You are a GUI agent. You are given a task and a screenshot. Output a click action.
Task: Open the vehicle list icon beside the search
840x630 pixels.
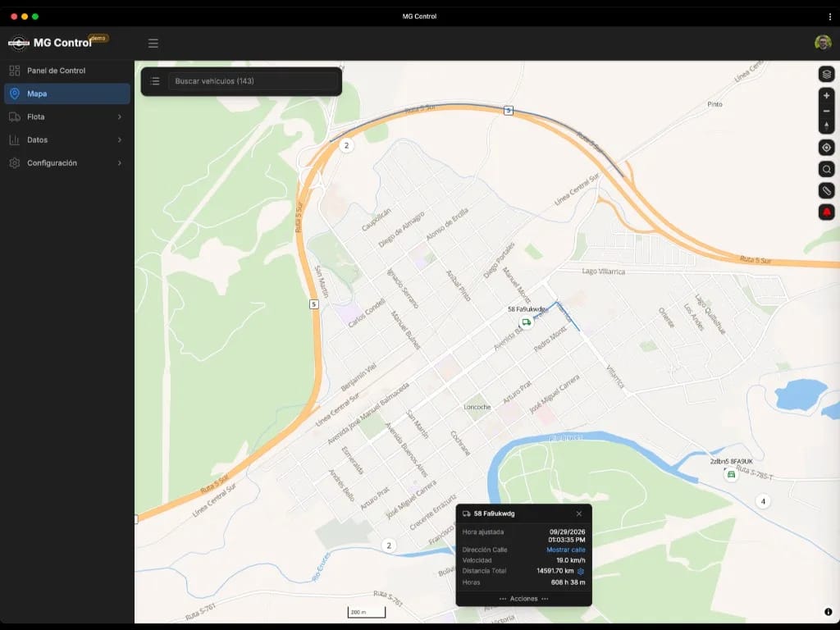coord(155,81)
